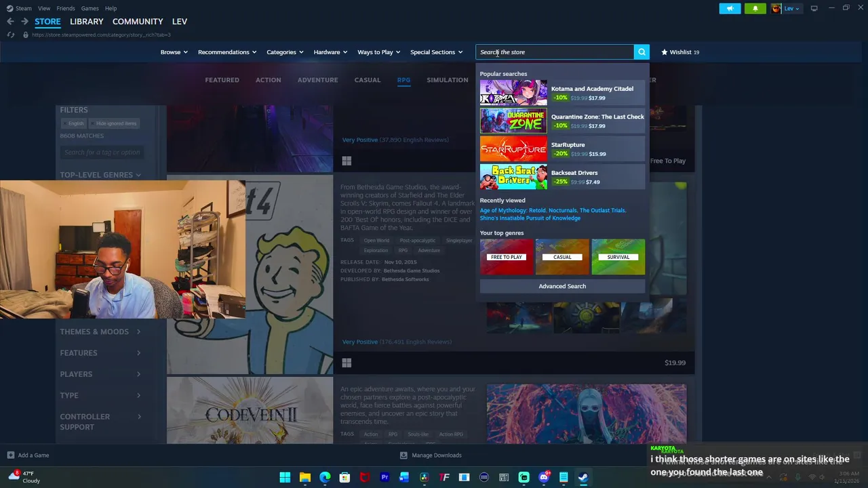Select Quarantine Zone: The Last Check suggestion
The height and width of the screenshot is (488, 868).
pyautogui.click(x=562, y=121)
